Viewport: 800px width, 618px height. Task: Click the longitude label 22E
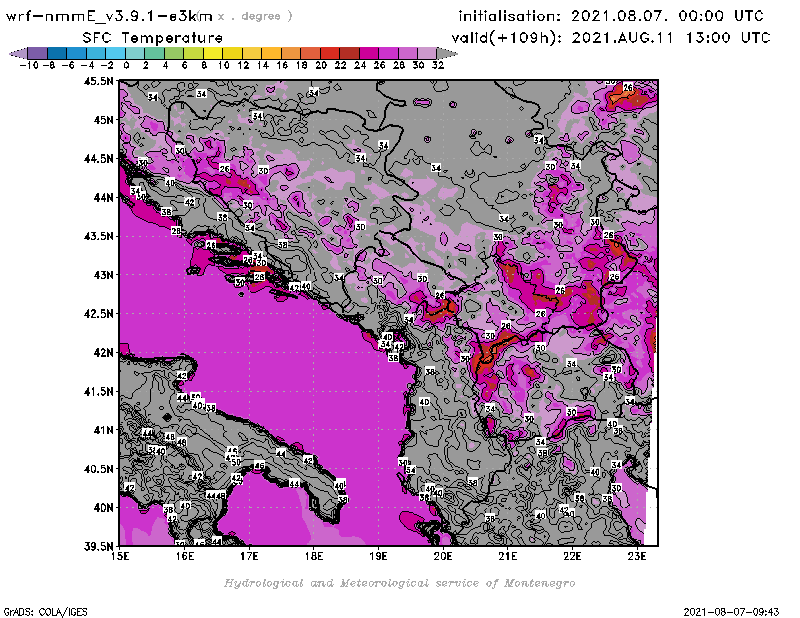[572, 556]
